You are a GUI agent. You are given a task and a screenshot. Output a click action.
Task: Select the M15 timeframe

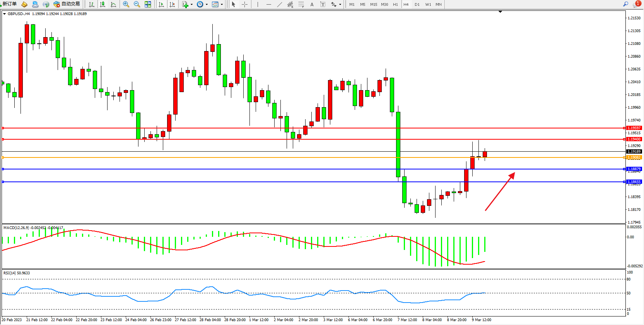373,5
